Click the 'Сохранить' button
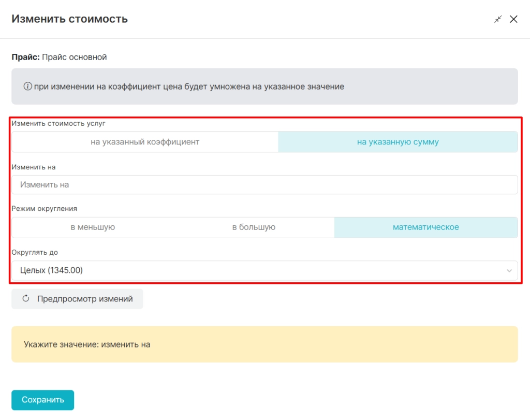 pos(43,400)
